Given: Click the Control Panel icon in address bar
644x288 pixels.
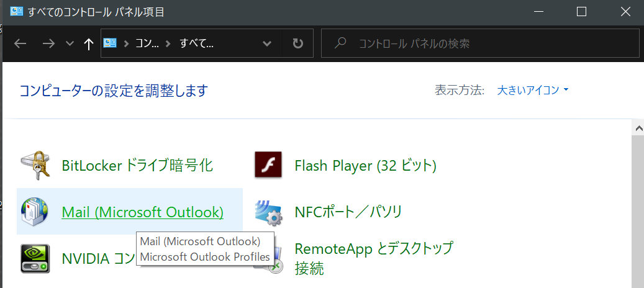Looking at the screenshot, I should 110,43.
